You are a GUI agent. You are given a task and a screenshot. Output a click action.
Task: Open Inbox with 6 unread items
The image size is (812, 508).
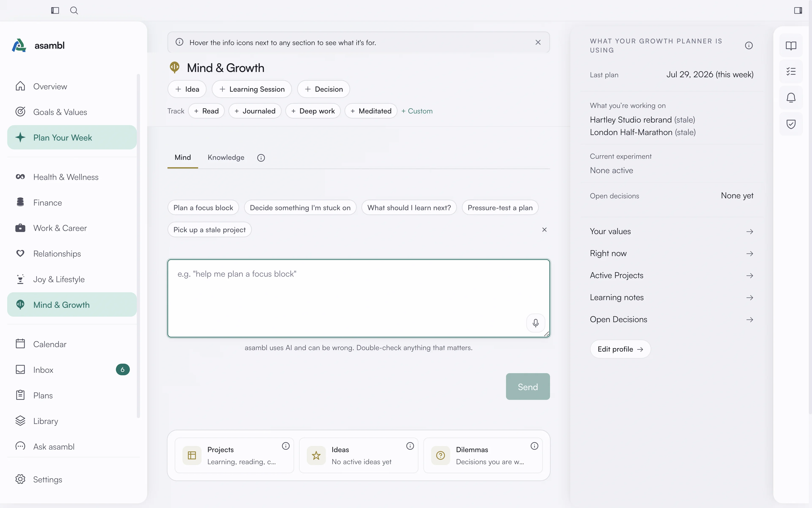(x=72, y=370)
